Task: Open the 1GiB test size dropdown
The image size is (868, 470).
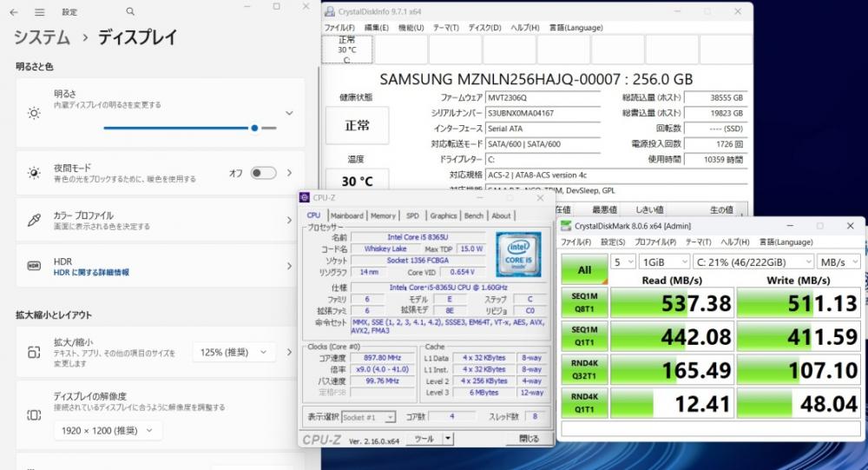Action: pyautogui.click(x=665, y=262)
